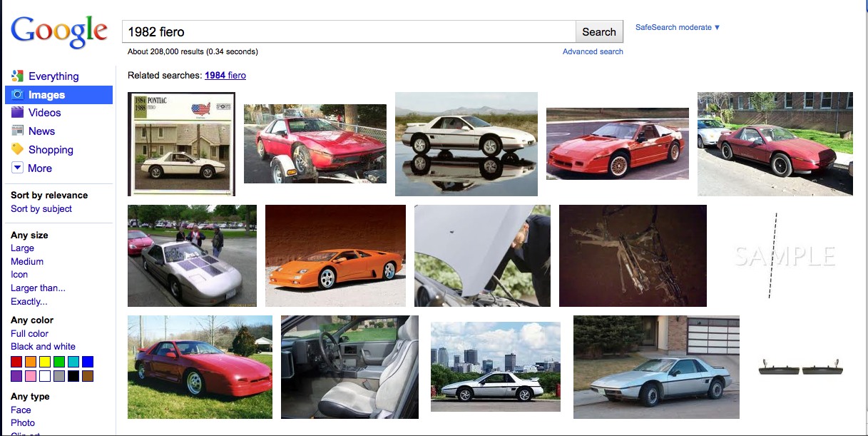This screenshot has width=868, height=436.
Task: Filter image type to Photo
Action: click(23, 422)
